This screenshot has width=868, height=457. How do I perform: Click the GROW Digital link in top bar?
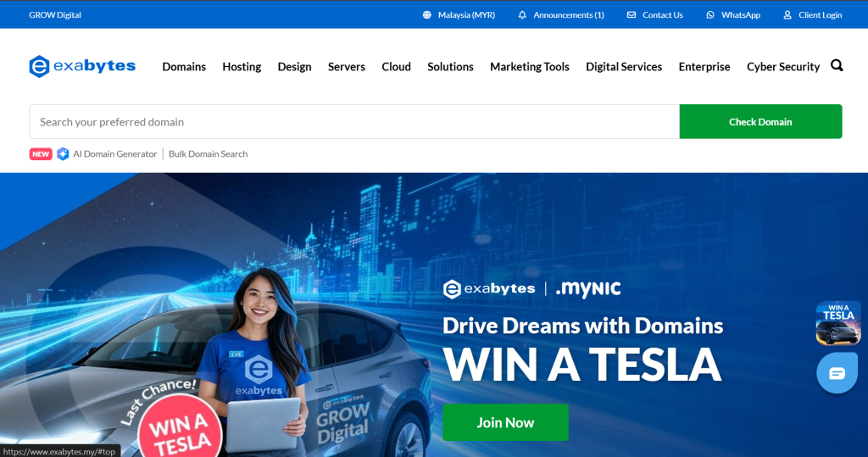55,15
